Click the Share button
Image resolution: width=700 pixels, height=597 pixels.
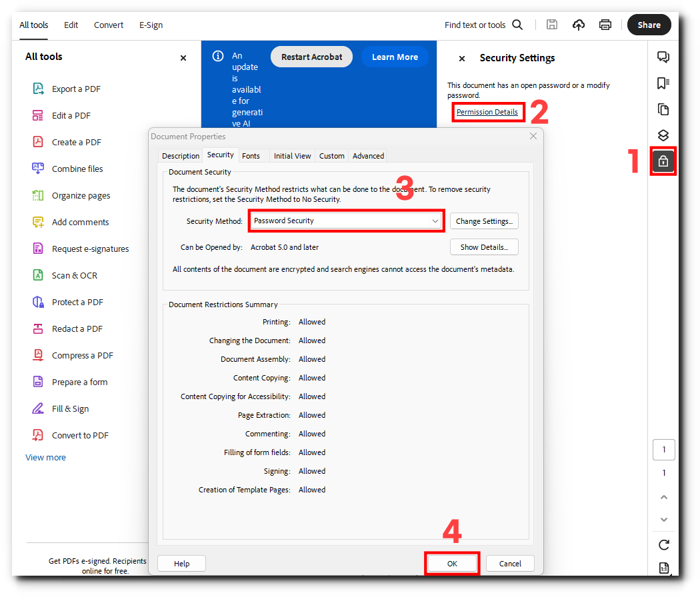(x=649, y=25)
